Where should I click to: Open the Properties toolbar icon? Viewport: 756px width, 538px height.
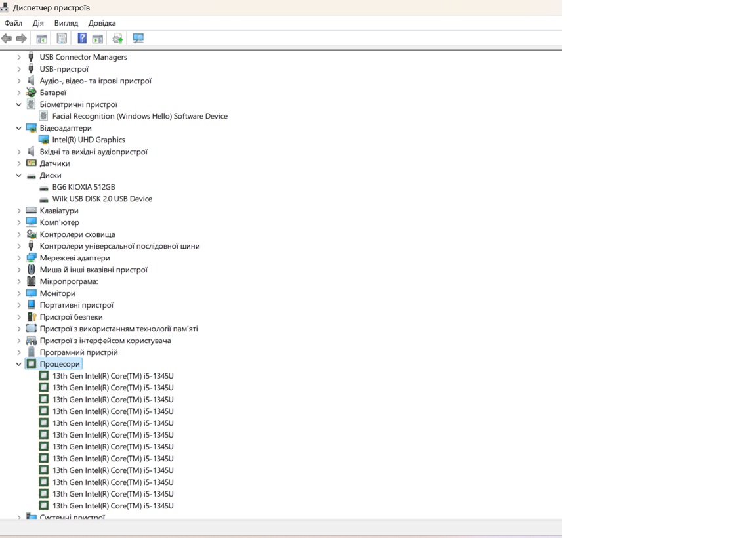pyautogui.click(x=62, y=39)
